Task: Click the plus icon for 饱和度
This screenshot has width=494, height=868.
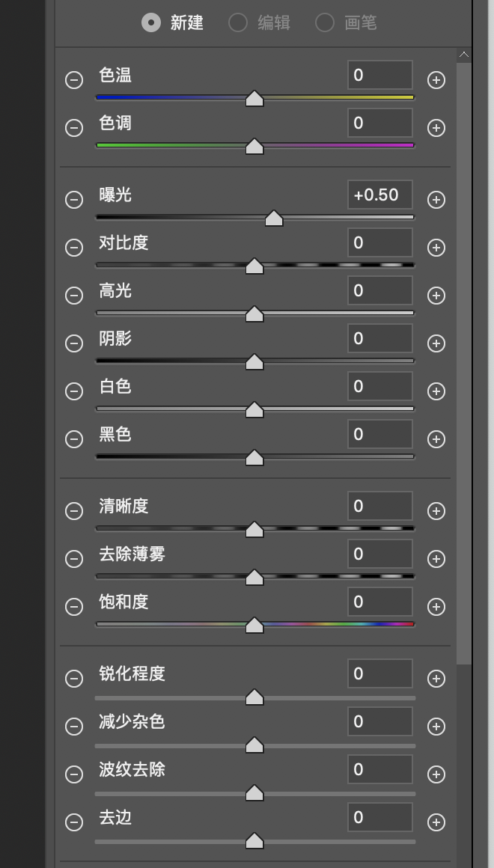Action: pyautogui.click(x=436, y=607)
